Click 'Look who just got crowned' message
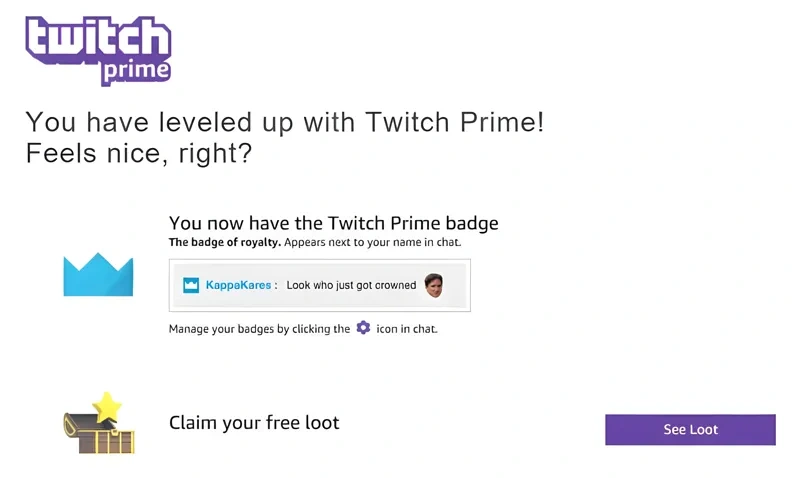Image resolution: width=800 pixels, height=478 pixels. pos(351,285)
